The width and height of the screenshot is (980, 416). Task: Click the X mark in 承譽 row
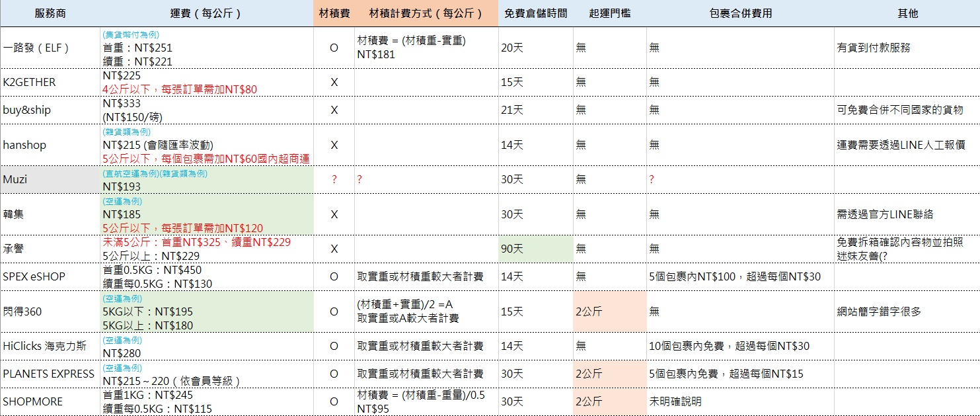tap(334, 249)
